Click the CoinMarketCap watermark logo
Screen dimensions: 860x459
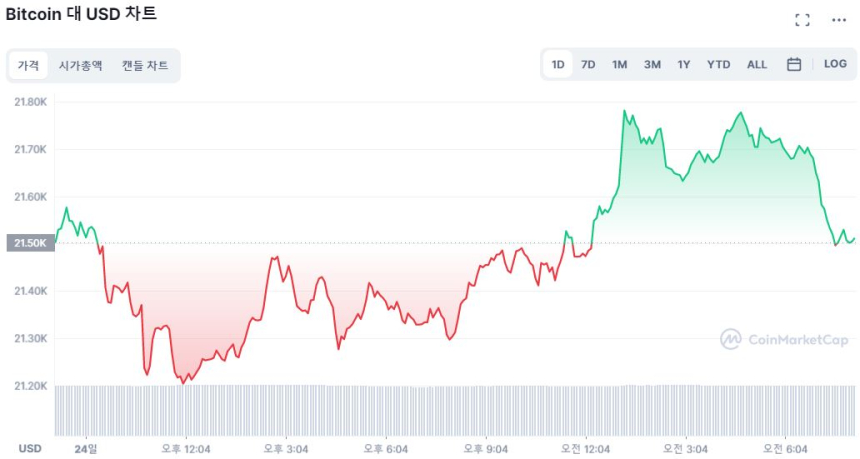coord(785,340)
